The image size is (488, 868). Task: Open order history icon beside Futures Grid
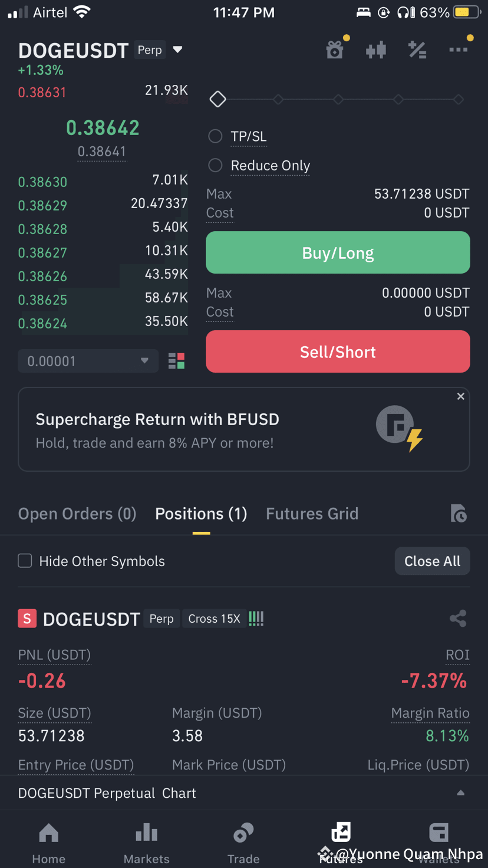pos(458,514)
